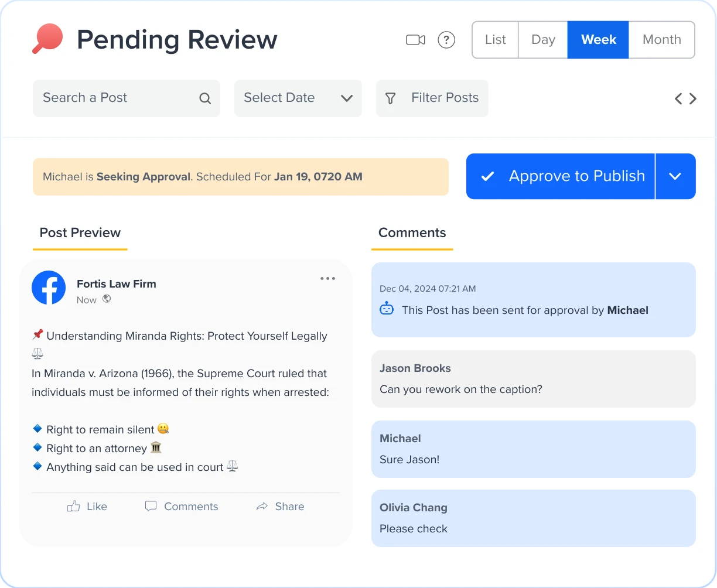Click the video camera icon
Image resolution: width=717 pixels, height=588 pixels.
(x=415, y=40)
